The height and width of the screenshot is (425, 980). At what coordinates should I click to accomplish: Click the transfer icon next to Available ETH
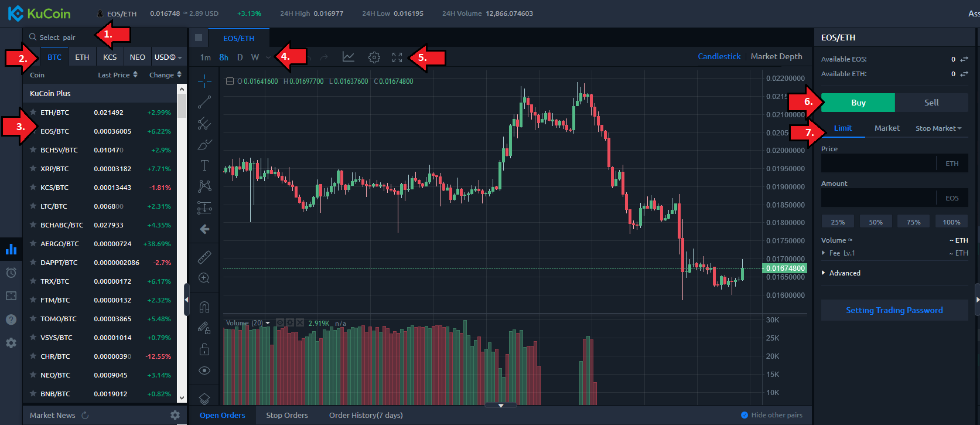(x=964, y=74)
